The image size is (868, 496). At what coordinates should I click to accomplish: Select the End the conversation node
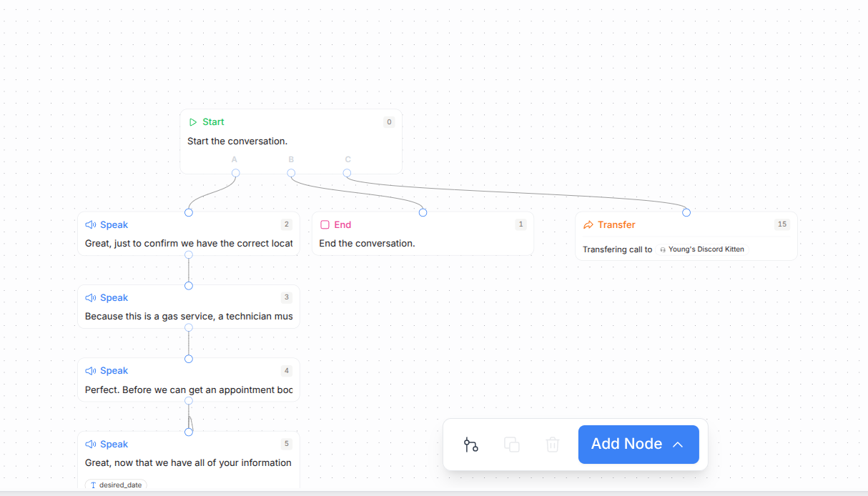[x=423, y=234]
